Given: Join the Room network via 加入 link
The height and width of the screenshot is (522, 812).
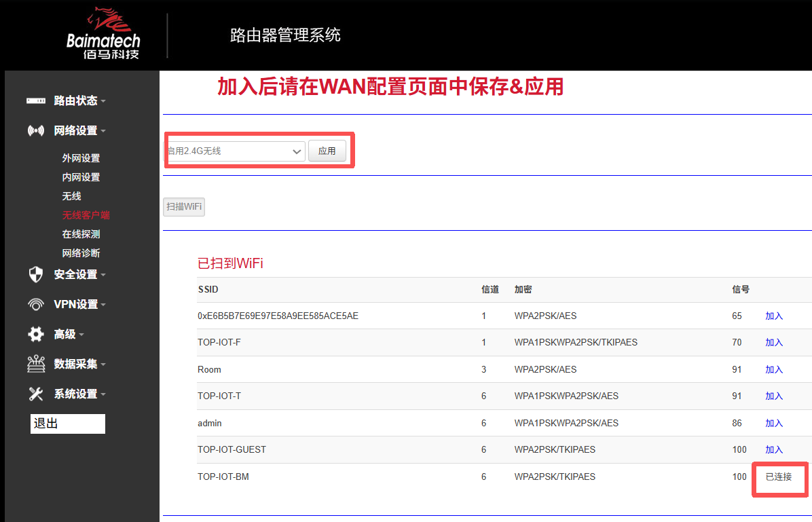Looking at the screenshot, I should pyautogui.click(x=774, y=369).
